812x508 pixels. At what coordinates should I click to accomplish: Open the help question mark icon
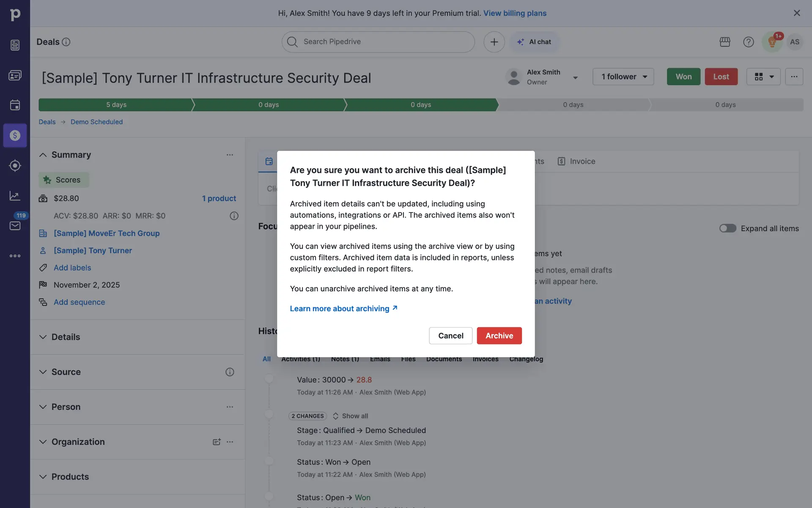[748, 42]
